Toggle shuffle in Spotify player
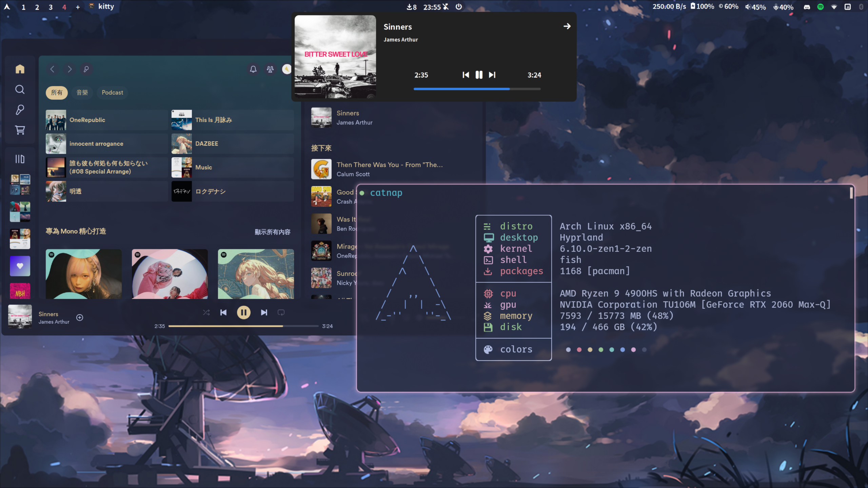The width and height of the screenshot is (868, 488). click(206, 312)
